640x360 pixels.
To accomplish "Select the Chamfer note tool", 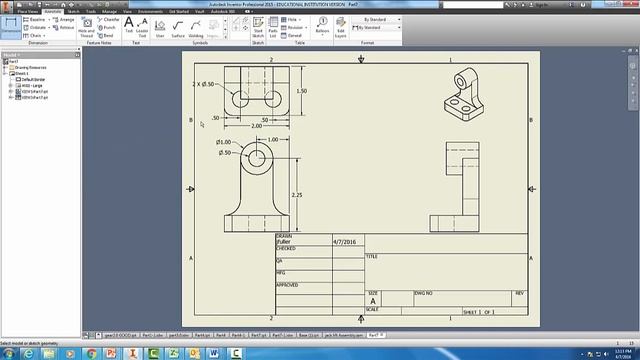I will pyautogui.click(x=109, y=20).
